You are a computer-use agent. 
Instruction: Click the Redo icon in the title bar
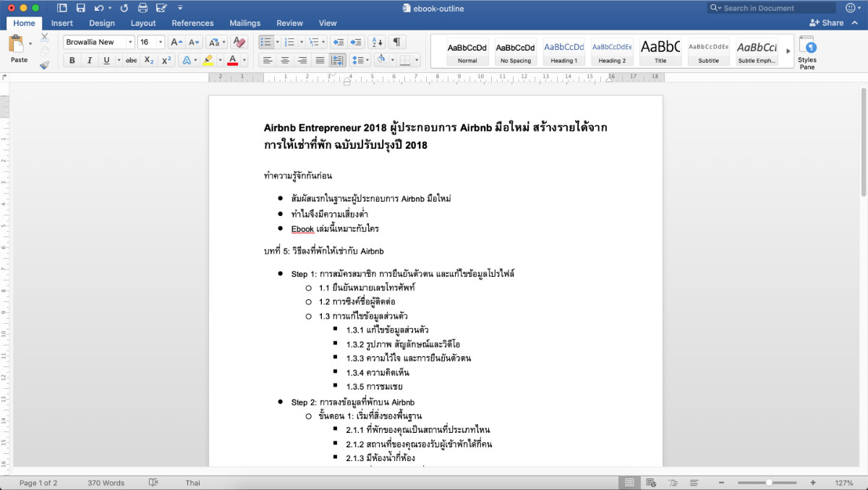tap(124, 8)
